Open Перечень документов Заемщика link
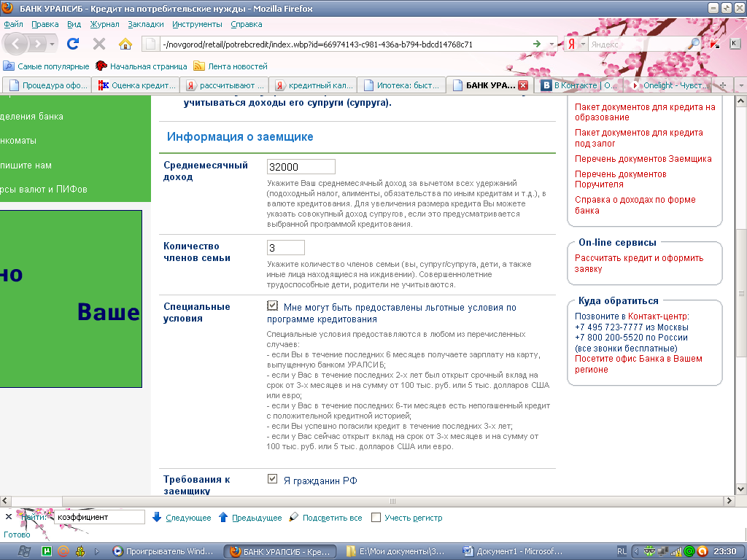Image resolution: width=747 pixels, height=560 pixels. (x=643, y=158)
